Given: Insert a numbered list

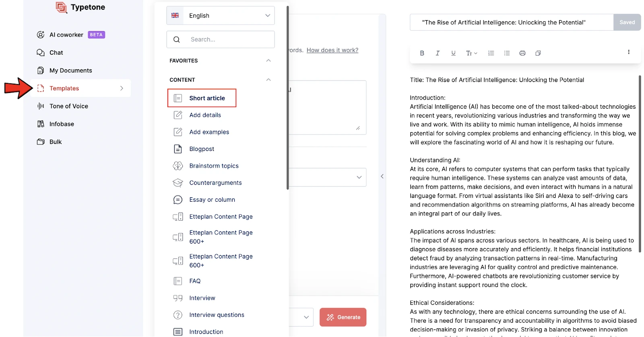Looking at the screenshot, I should click(491, 53).
